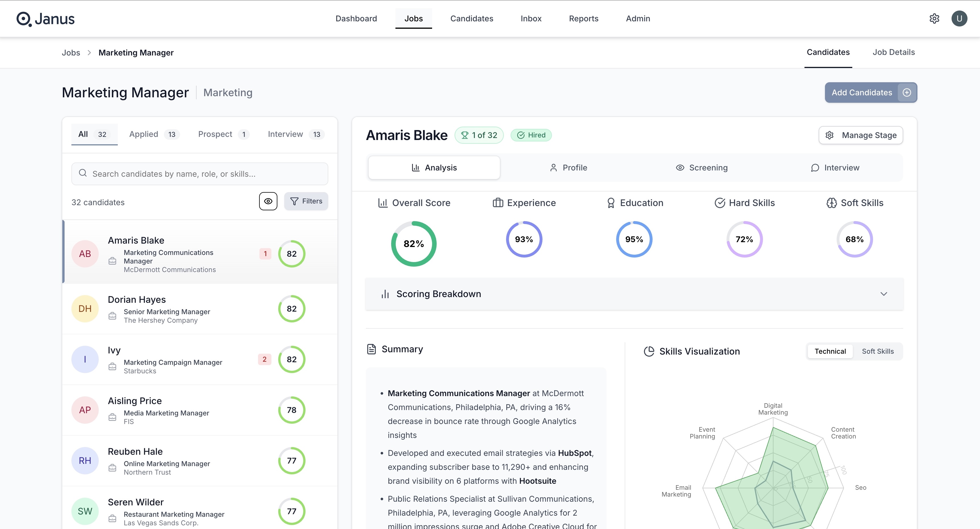Click the Scoring Breakdown bar-chart icon
Screen dimensions: 980x529
(x=385, y=293)
